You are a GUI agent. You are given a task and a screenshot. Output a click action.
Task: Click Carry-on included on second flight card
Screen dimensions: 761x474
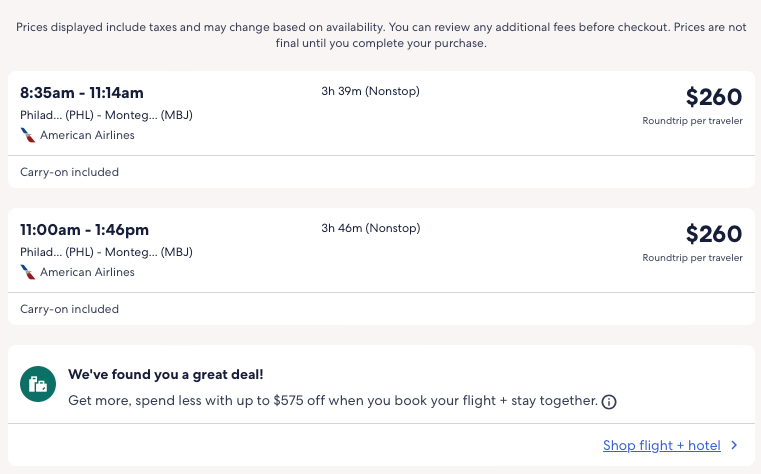pyautogui.click(x=70, y=309)
